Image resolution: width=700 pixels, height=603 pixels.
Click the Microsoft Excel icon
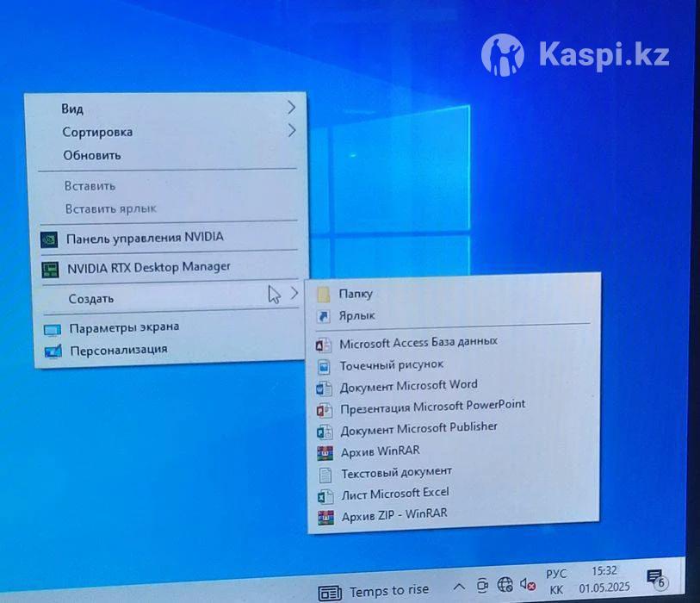(x=325, y=497)
